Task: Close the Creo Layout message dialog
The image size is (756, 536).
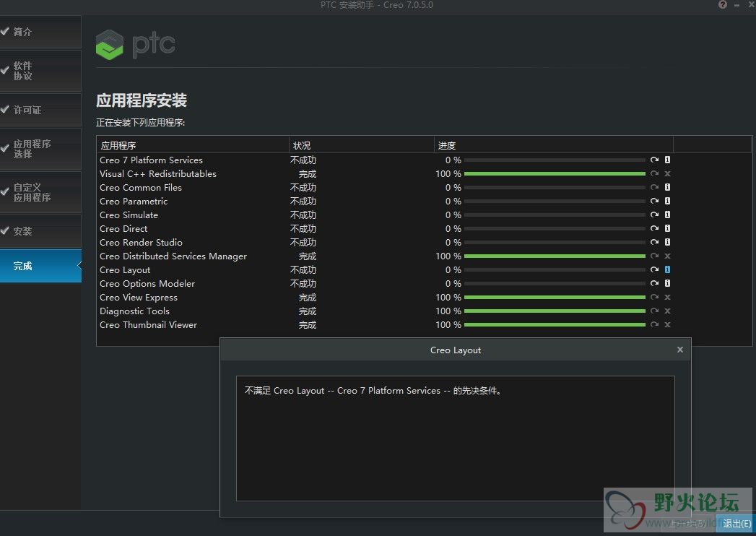Action: click(x=679, y=350)
